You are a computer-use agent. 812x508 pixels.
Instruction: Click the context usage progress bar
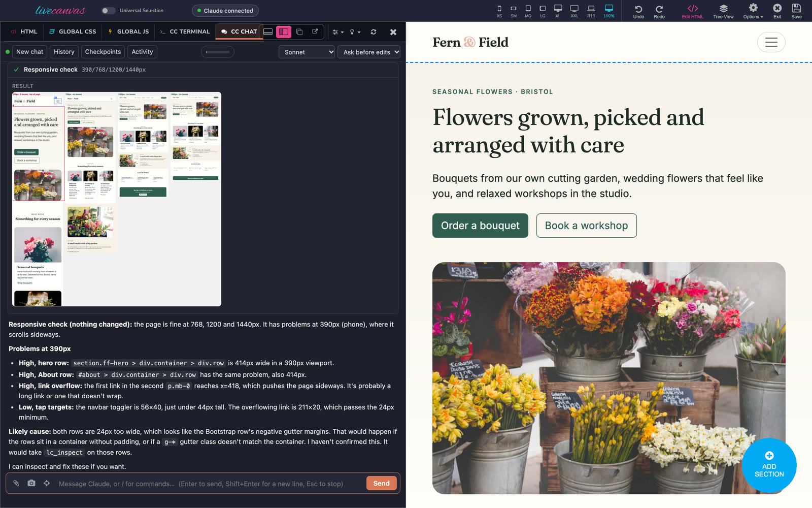point(218,52)
